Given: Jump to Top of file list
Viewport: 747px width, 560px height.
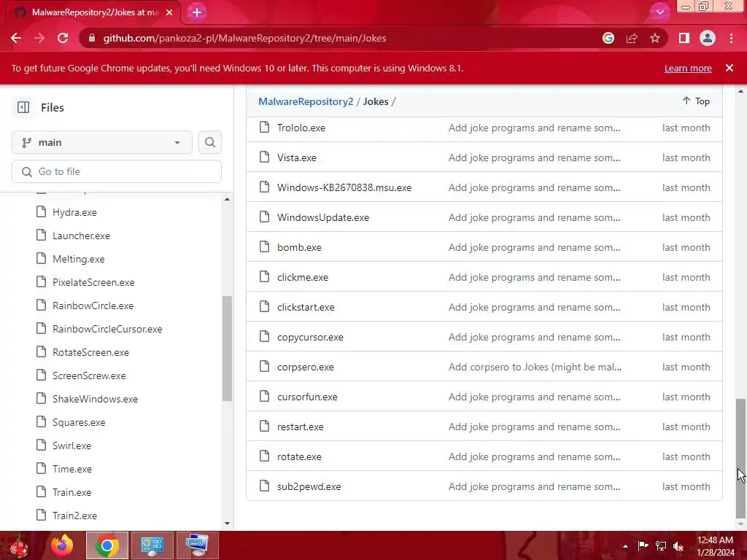Looking at the screenshot, I should (x=696, y=101).
